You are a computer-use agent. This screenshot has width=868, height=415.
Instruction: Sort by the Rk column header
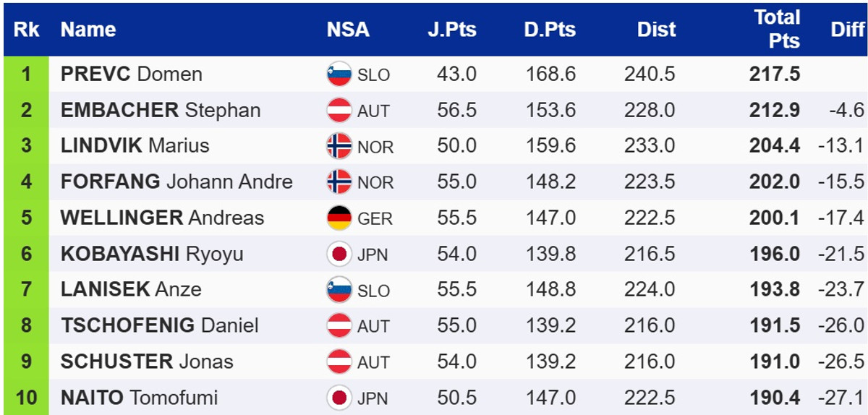pos(27,30)
